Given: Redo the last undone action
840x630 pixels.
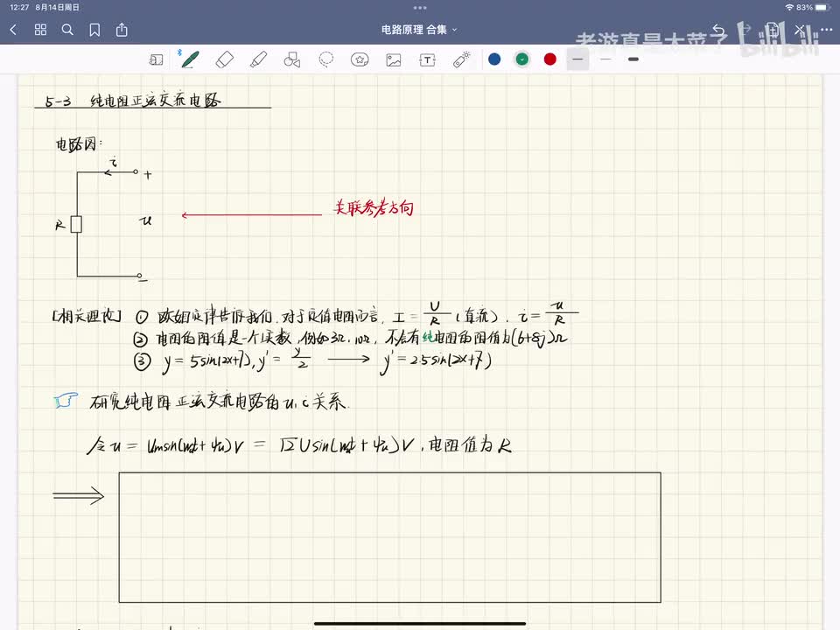Looking at the screenshot, I should coord(745,30).
